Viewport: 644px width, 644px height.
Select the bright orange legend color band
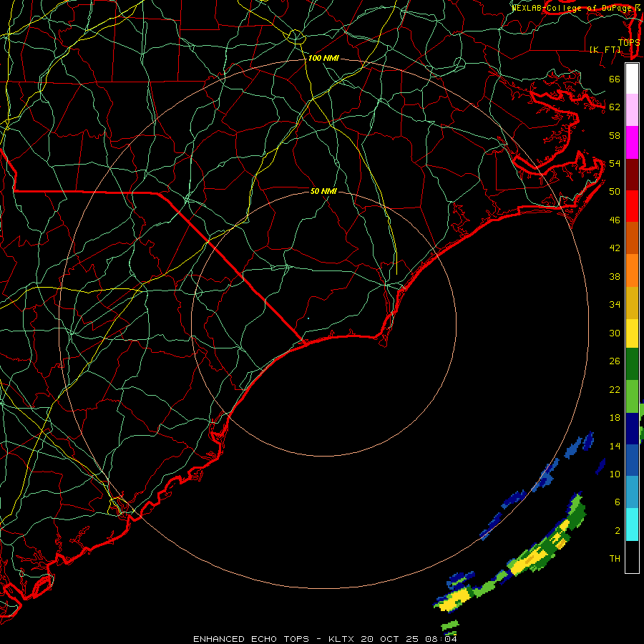[632, 270]
